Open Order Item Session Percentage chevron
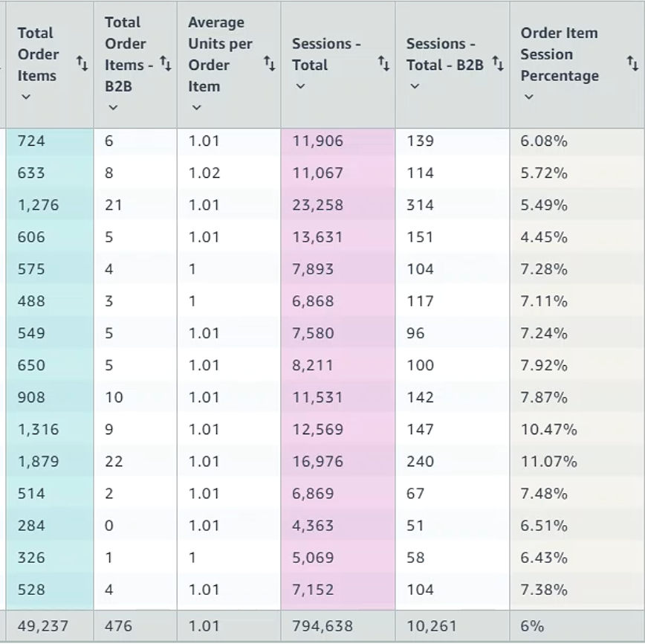The width and height of the screenshot is (645, 644). (x=529, y=97)
